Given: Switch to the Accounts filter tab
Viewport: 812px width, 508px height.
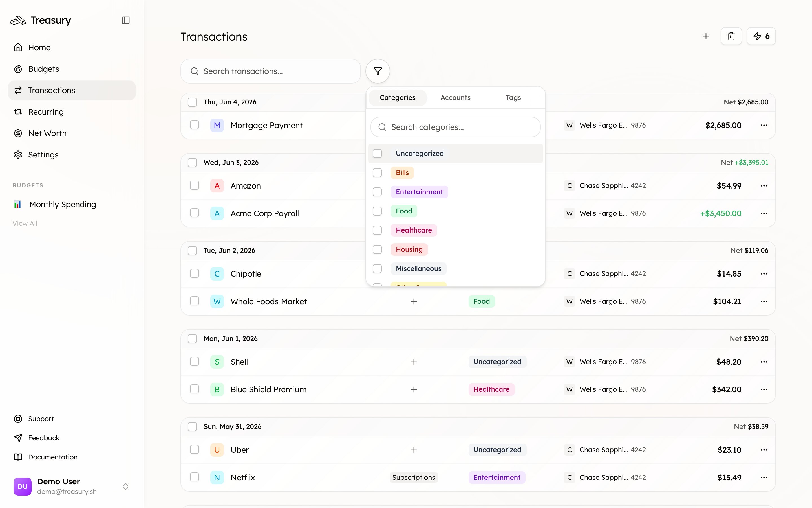Looking at the screenshot, I should point(455,97).
